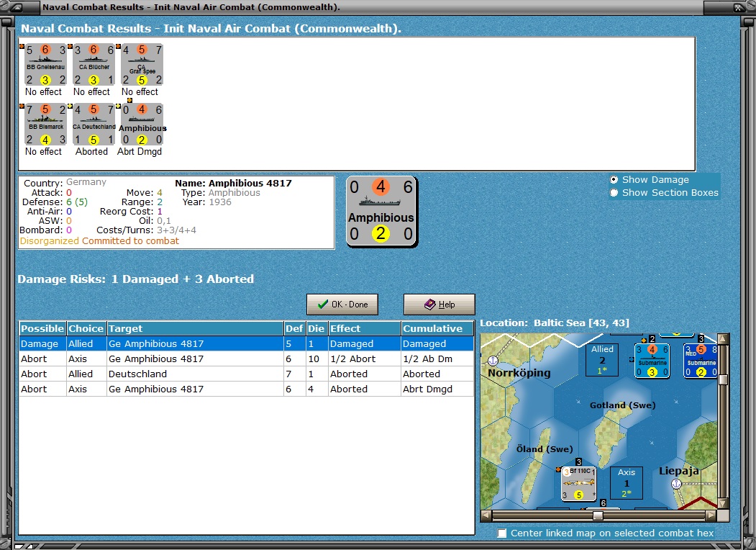Click the Damage Risks summary text
This screenshot has height=550, width=756.
click(x=135, y=279)
